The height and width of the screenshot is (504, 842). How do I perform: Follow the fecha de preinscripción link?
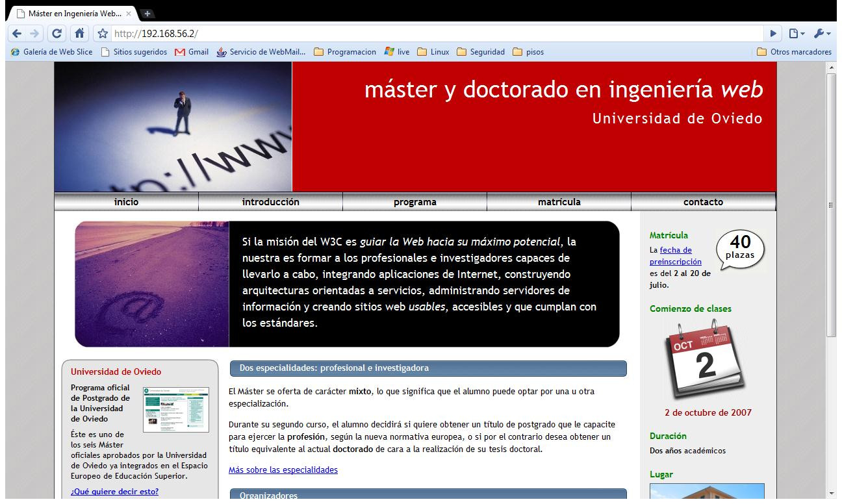[x=676, y=256]
